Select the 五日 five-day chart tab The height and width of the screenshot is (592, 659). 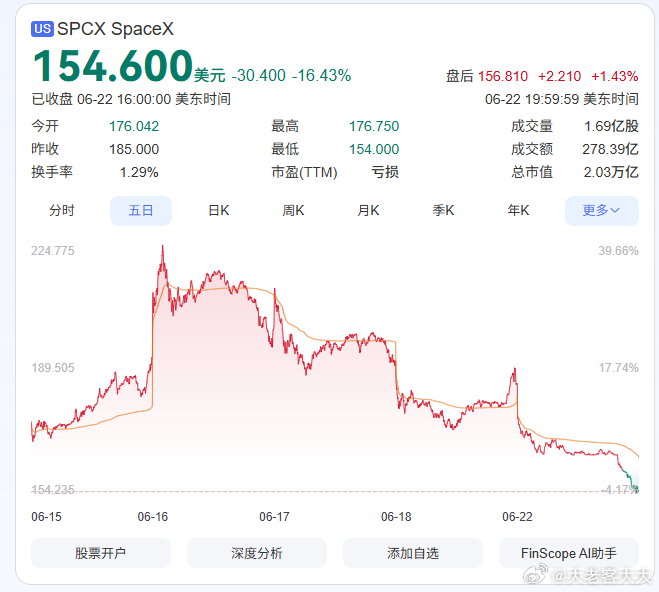141,210
